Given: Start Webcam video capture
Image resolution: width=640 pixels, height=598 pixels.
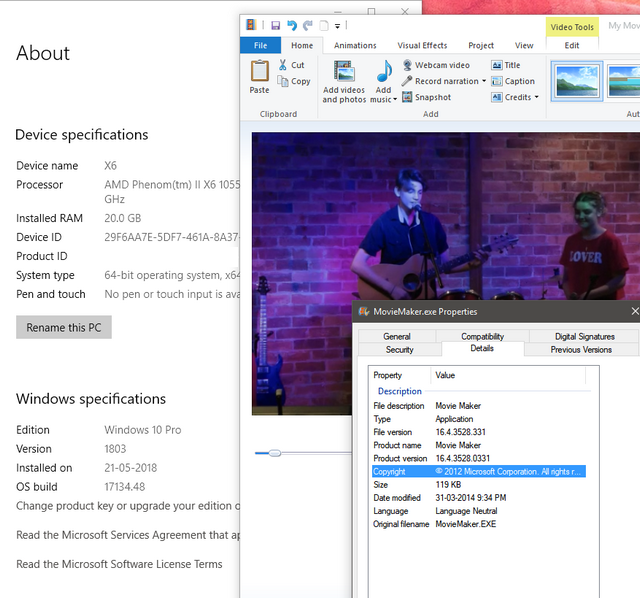Looking at the screenshot, I should [x=436, y=65].
